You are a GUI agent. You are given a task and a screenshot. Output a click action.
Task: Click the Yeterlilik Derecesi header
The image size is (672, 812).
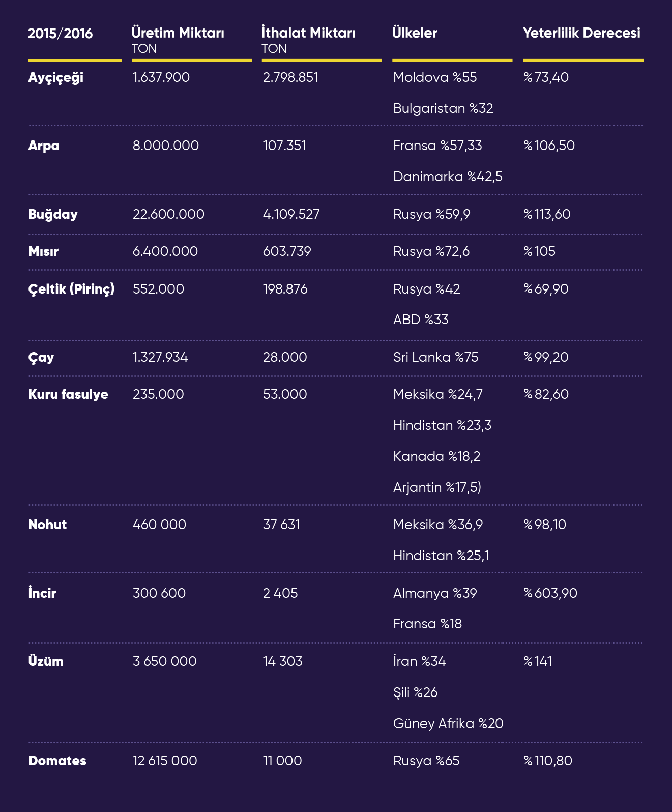tap(581, 33)
